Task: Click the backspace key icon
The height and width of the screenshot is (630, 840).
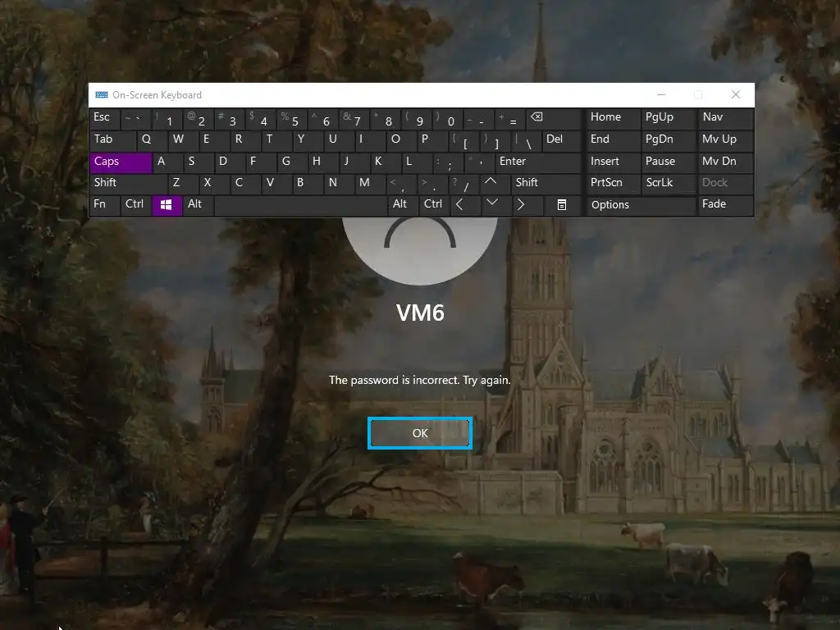Action: click(554, 119)
